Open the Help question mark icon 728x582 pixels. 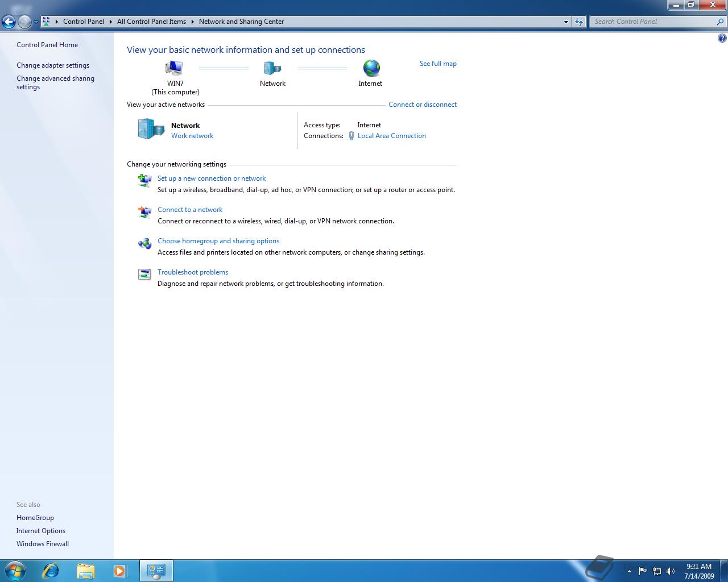722,39
